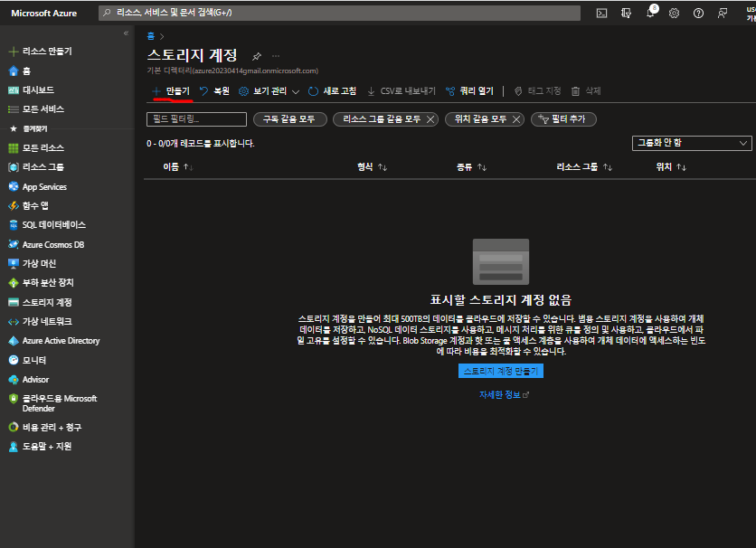This screenshot has width=756, height=548.
Task: Open SQL 데이터베이스 in the sidebar
Action: point(47,225)
